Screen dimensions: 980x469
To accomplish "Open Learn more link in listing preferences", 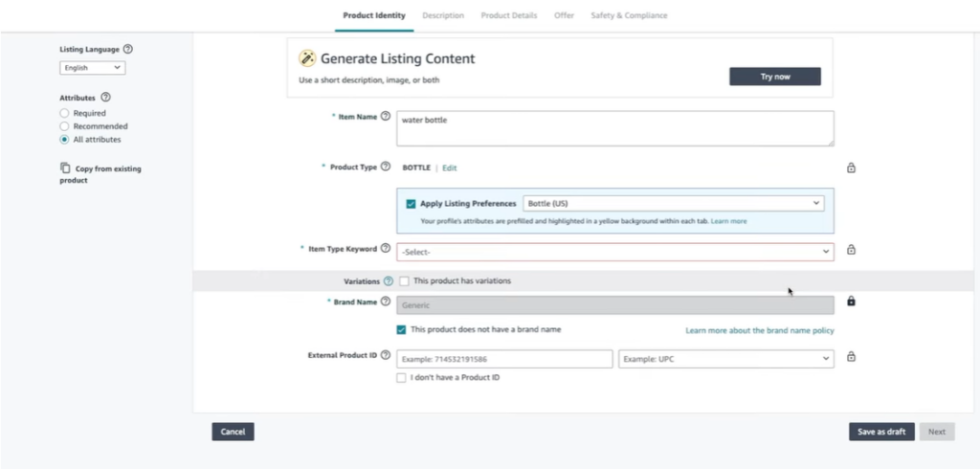I will click(728, 221).
